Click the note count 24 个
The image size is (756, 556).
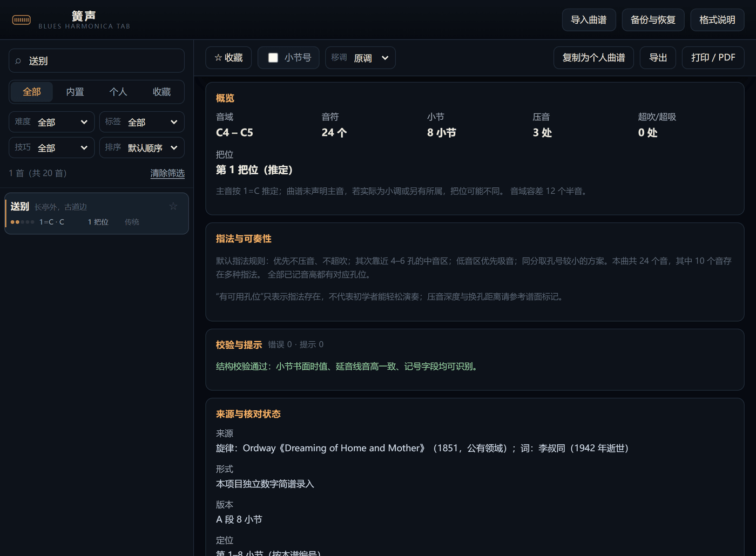(334, 133)
